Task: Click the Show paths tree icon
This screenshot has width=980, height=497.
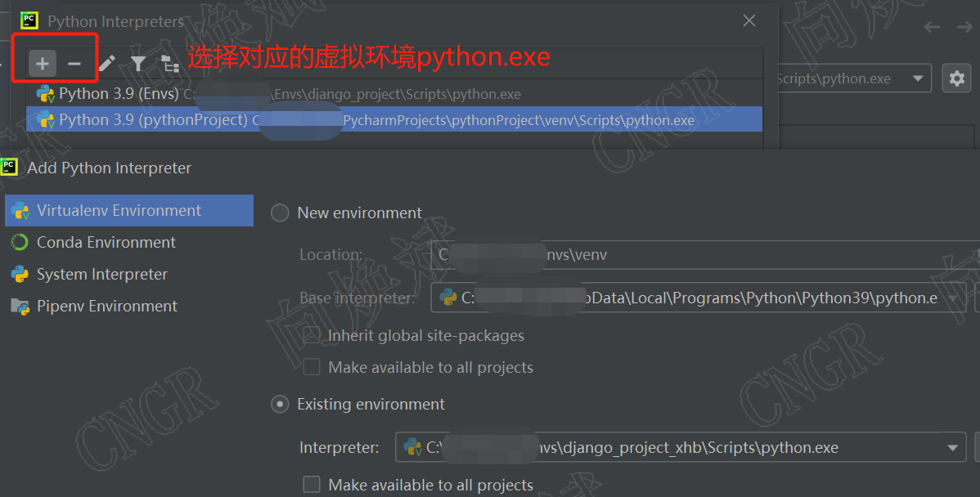Action: [169, 63]
